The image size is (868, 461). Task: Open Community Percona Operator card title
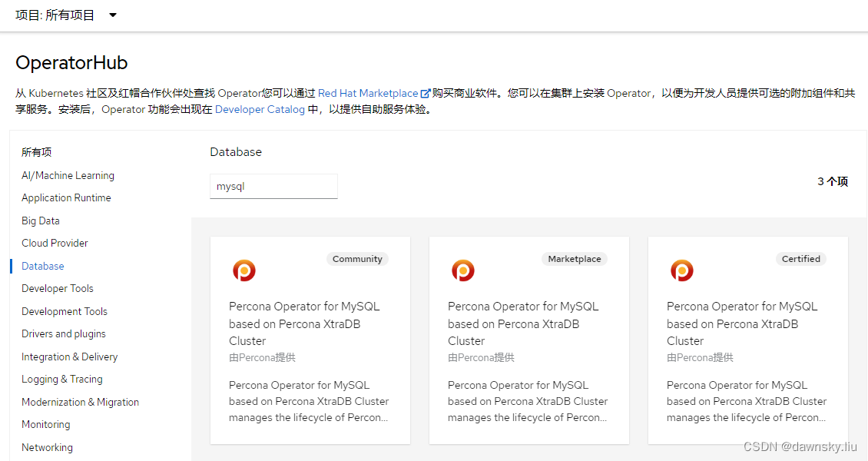(304, 323)
